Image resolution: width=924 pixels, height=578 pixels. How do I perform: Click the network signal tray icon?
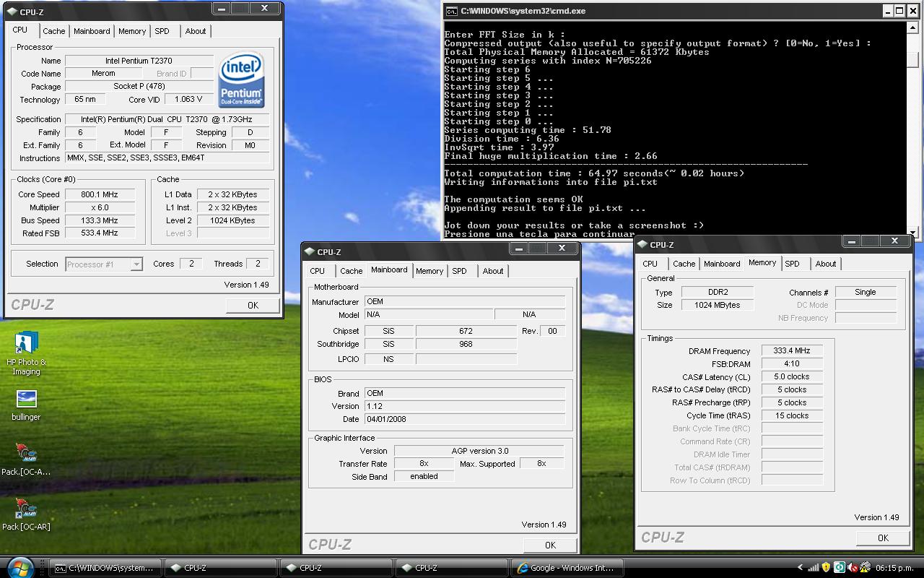click(x=813, y=568)
